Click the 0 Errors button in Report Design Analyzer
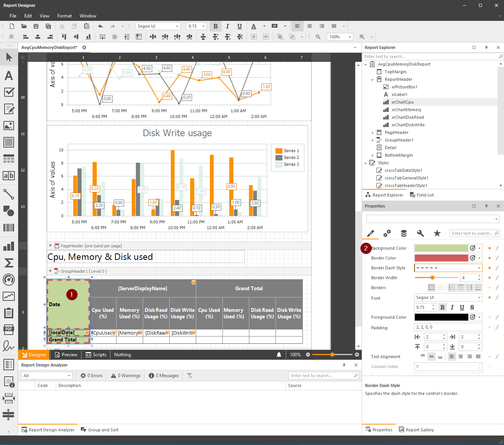The image size is (504, 445). [91, 375]
